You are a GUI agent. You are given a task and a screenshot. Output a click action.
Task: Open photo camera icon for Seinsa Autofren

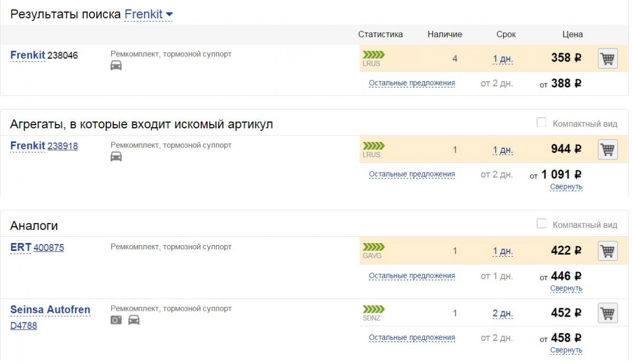click(116, 320)
